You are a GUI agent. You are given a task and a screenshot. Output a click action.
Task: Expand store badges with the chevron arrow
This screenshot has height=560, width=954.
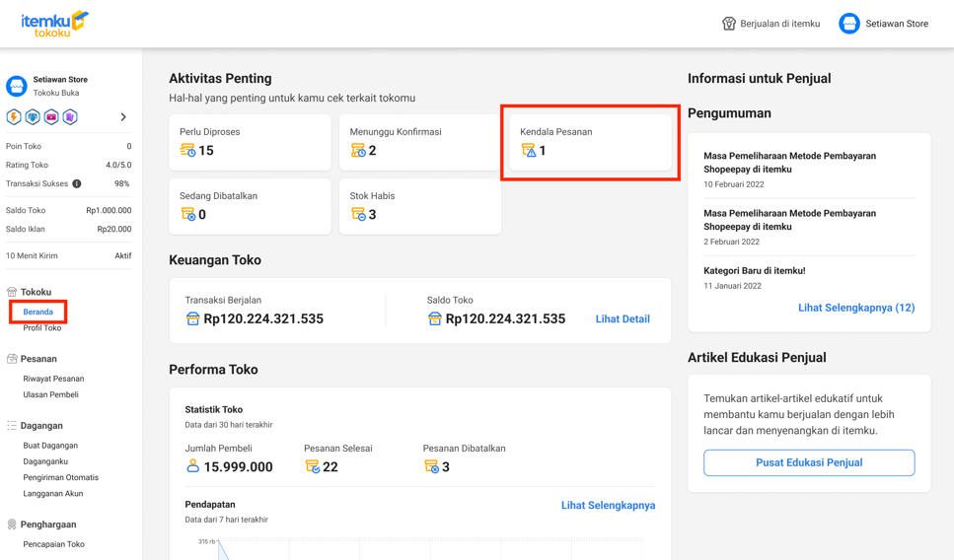pyautogui.click(x=123, y=117)
